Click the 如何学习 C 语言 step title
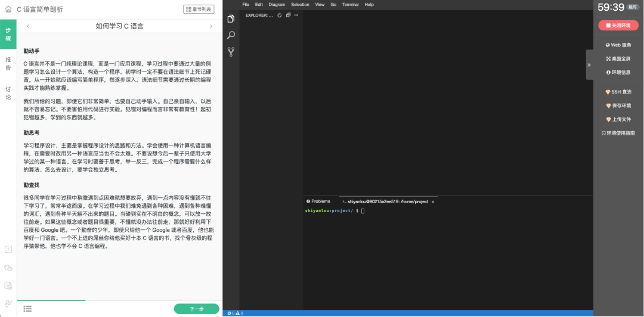 [x=119, y=26]
